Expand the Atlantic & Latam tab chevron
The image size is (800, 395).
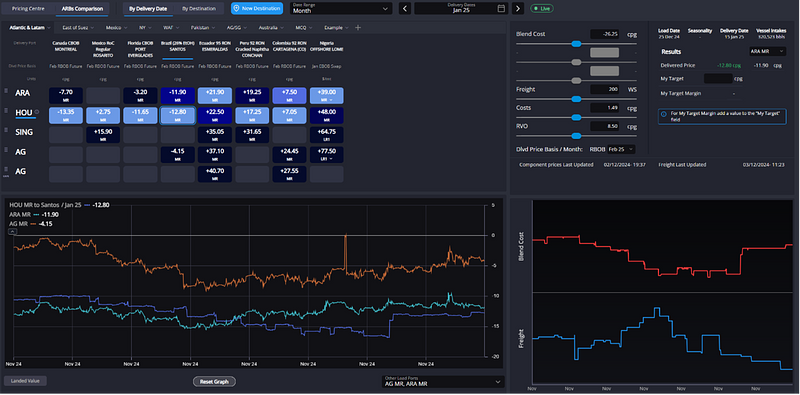(x=48, y=28)
